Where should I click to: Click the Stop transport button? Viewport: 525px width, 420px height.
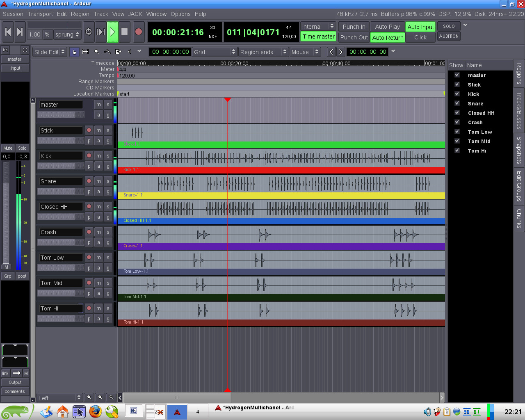point(125,32)
